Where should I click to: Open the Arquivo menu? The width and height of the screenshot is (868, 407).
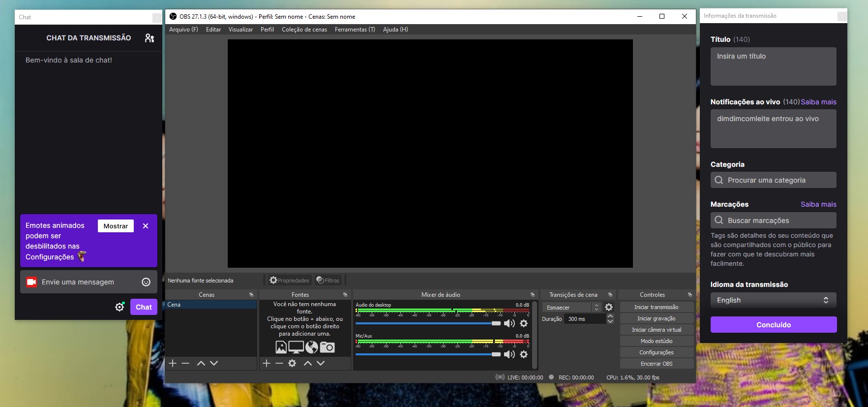[x=183, y=30]
